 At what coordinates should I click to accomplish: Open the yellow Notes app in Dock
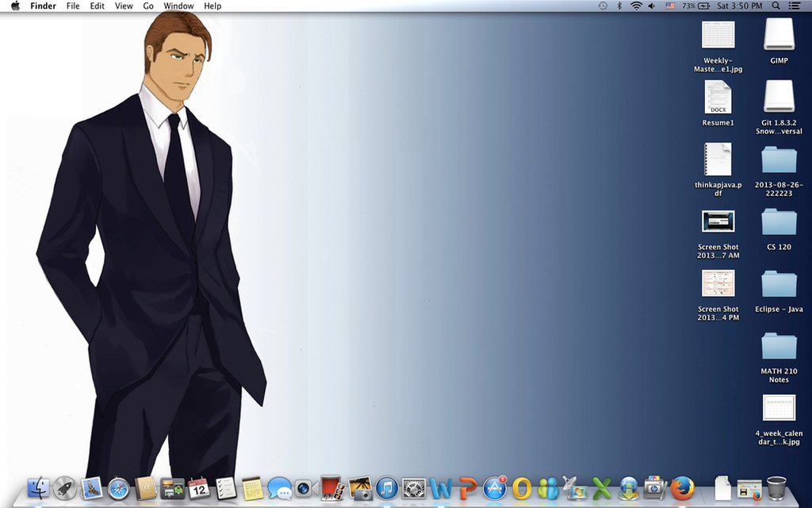[x=253, y=488]
